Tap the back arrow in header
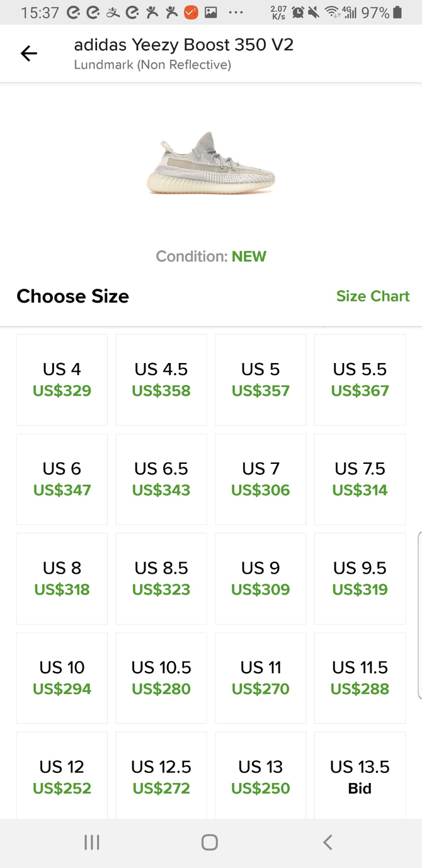Image resolution: width=422 pixels, height=868 pixels. [x=29, y=54]
